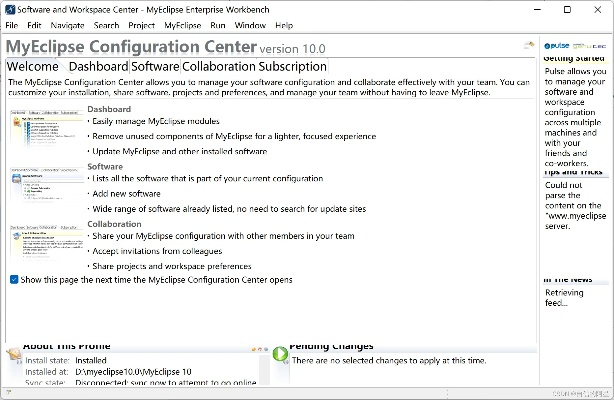This screenshot has width=614, height=400.
Task: Click the About This Profile icon
Action: click(13, 352)
